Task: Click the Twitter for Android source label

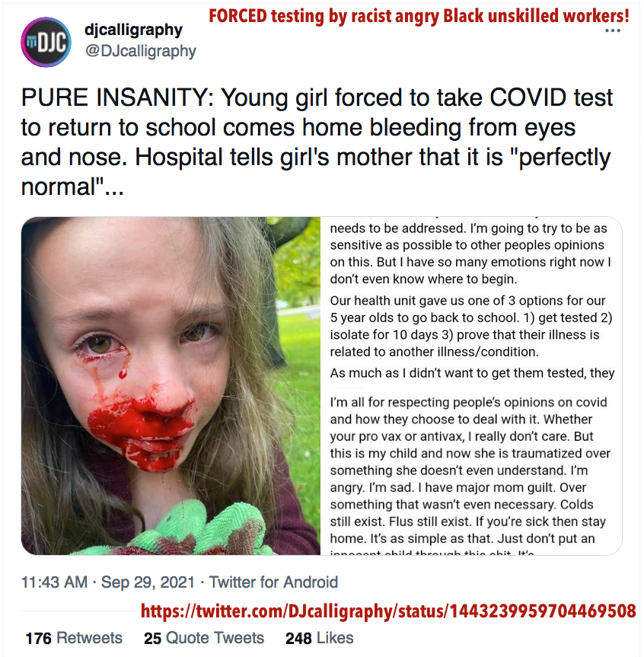Action: tap(273, 582)
